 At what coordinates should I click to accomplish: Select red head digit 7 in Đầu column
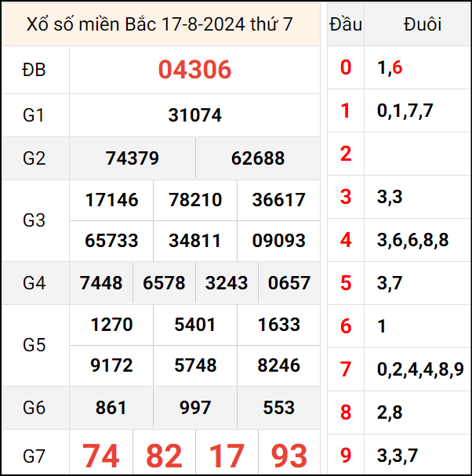[346, 369]
